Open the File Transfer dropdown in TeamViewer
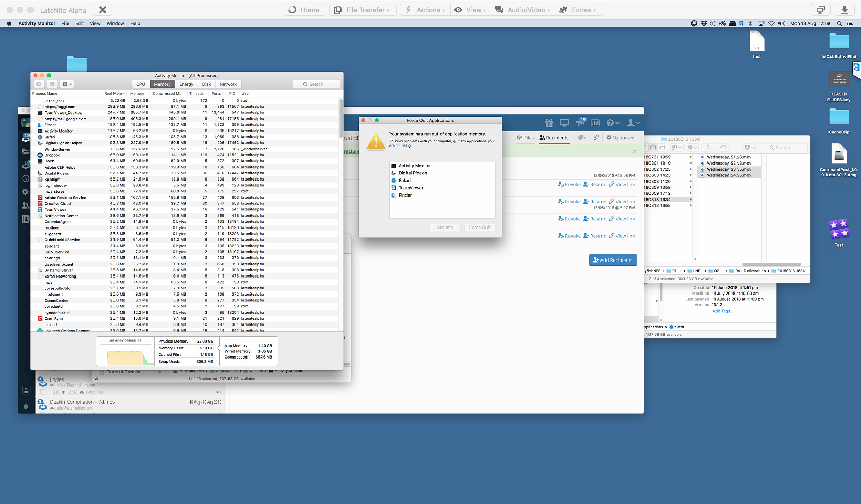 coord(363,9)
